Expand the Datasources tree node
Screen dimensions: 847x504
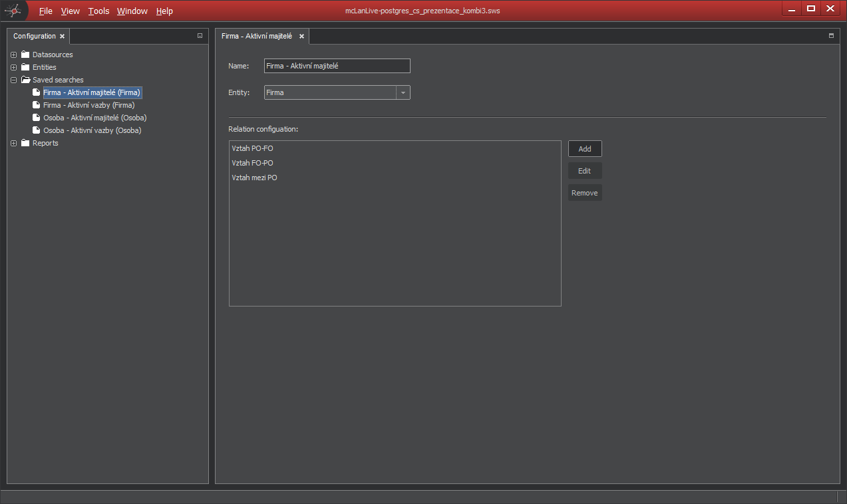[x=14, y=55]
